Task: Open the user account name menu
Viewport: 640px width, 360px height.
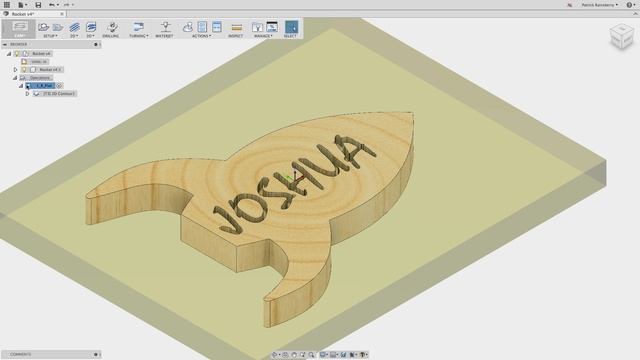Action: [x=599, y=5]
